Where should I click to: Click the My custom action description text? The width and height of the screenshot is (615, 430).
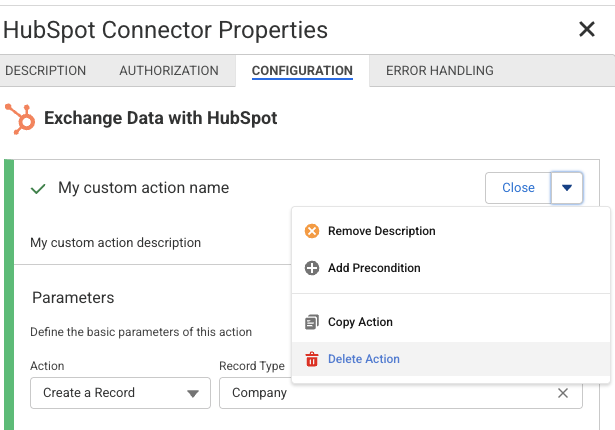[115, 242]
